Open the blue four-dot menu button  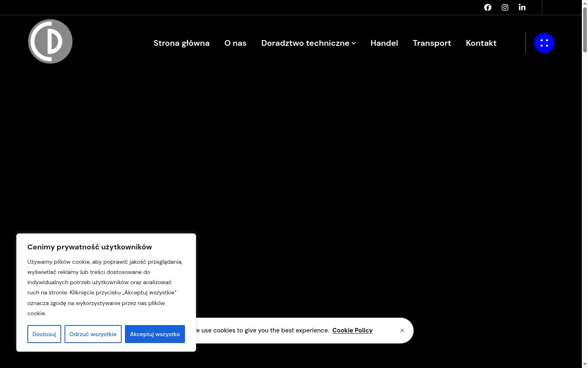(x=544, y=43)
